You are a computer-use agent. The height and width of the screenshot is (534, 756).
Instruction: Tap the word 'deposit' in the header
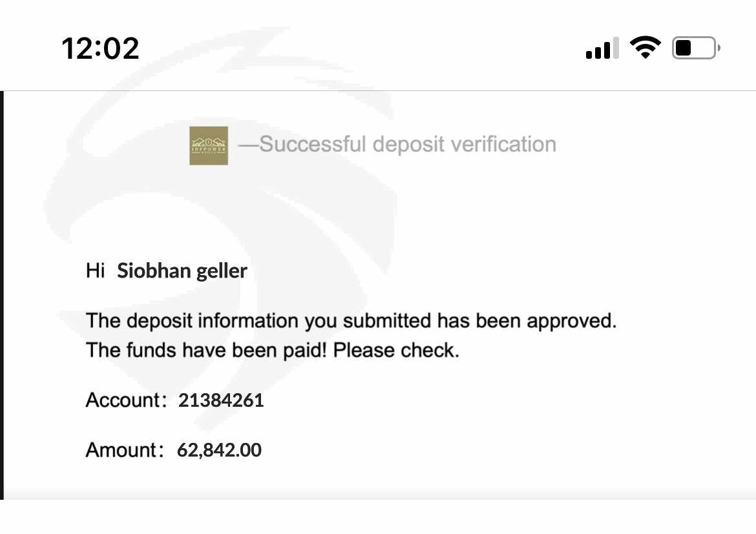(x=408, y=145)
